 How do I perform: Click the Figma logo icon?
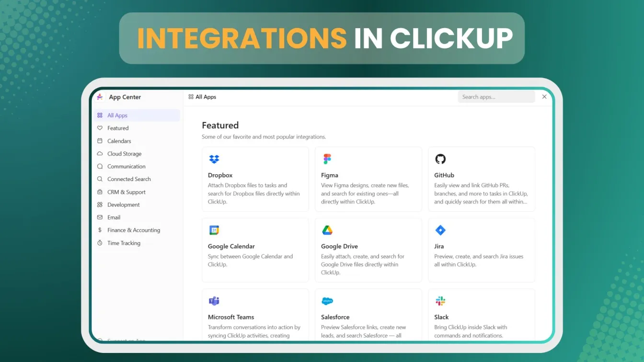tap(327, 159)
